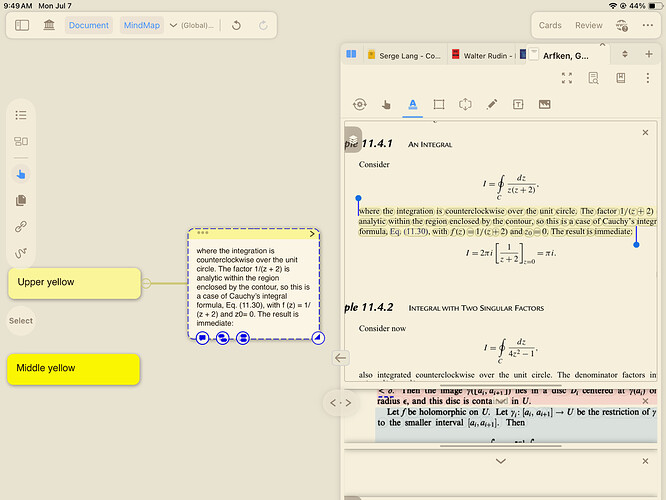The width and height of the screenshot is (666, 500).
Task: Toggle the sidebar panel icon
Action: pos(22,25)
